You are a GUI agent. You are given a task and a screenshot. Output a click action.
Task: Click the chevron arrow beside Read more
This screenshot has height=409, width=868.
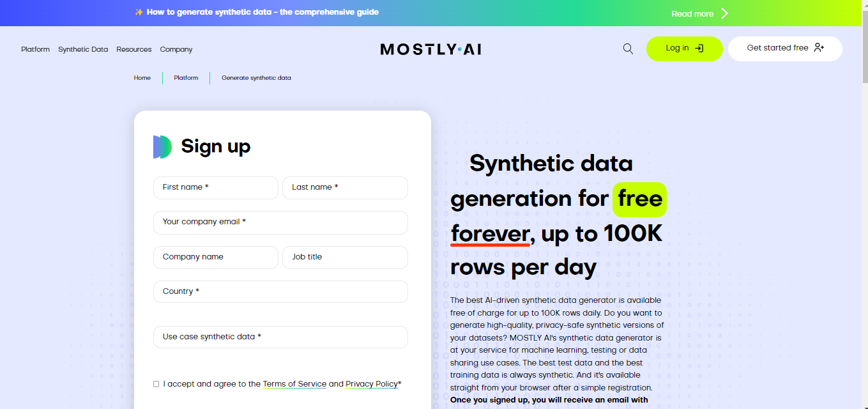[724, 13]
